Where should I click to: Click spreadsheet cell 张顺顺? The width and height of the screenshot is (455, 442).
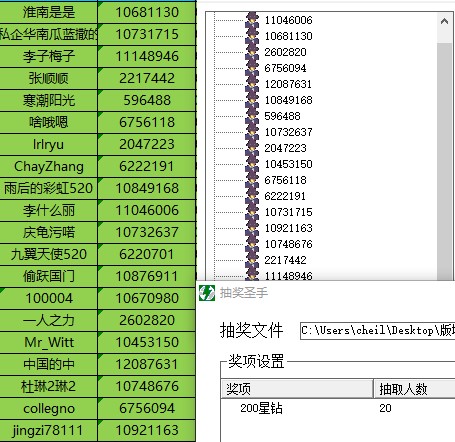point(49,78)
